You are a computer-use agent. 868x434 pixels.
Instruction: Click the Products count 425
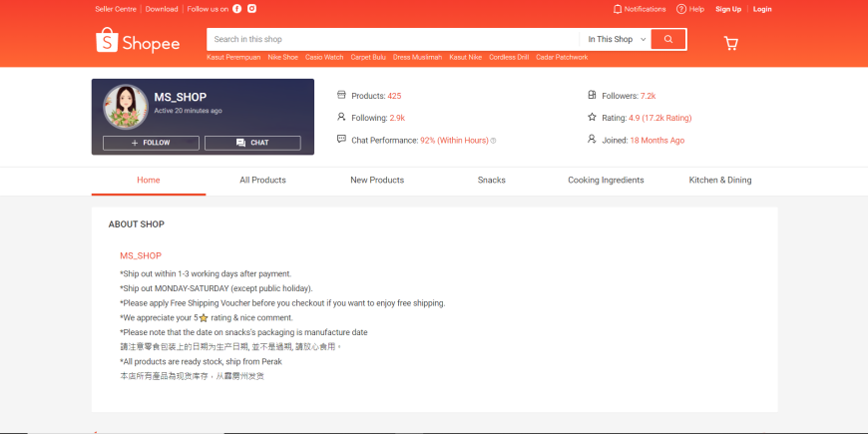(x=394, y=96)
